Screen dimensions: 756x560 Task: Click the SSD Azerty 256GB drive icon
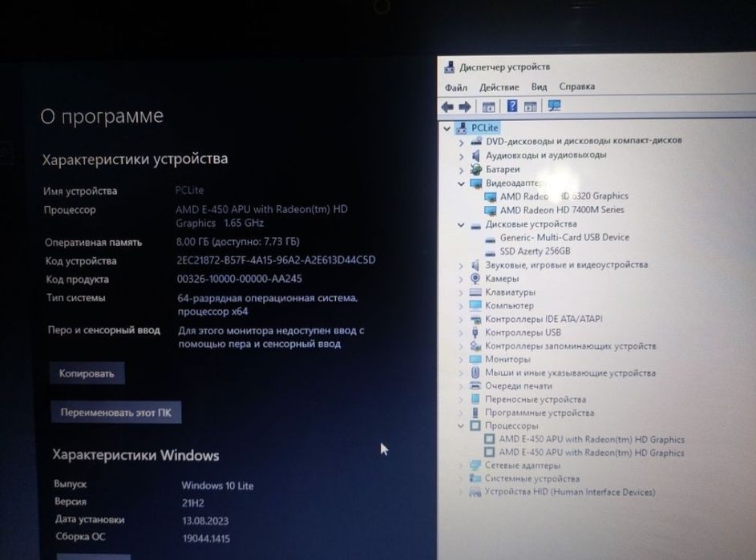pos(491,252)
